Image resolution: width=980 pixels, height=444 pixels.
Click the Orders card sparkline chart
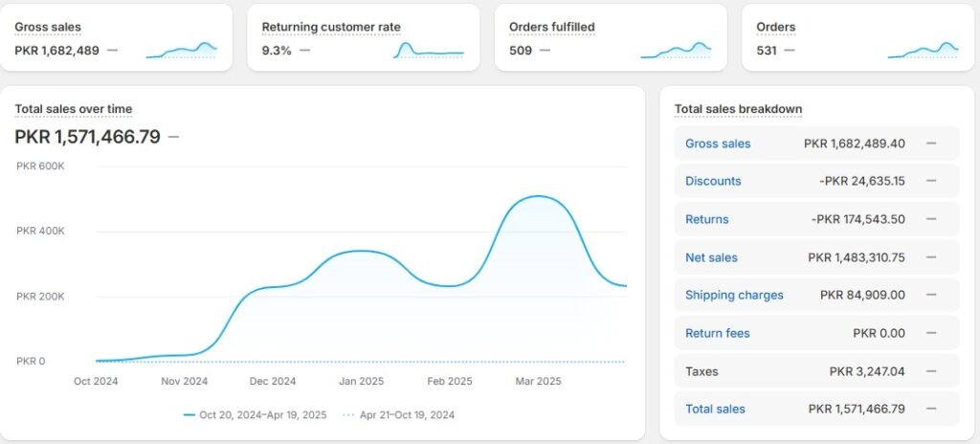click(x=923, y=51)
